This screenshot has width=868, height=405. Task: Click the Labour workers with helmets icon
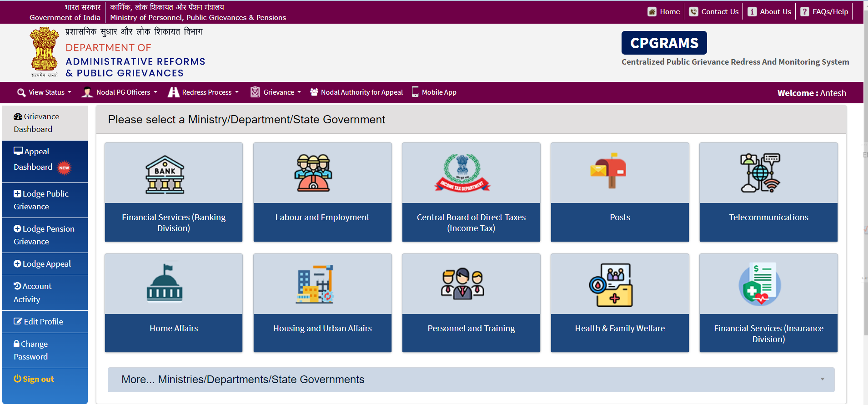pyautogui.click(x=313, y=173)
